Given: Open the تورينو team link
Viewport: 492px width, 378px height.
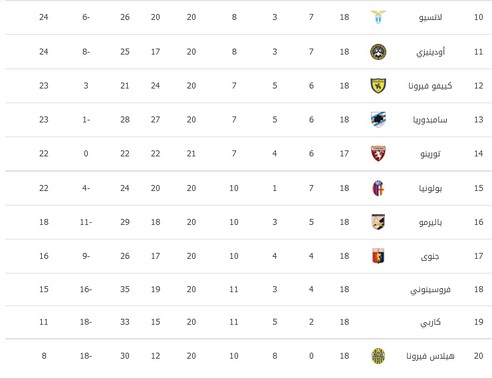Looking at the screenshot, I should click(x=430, y=154).
